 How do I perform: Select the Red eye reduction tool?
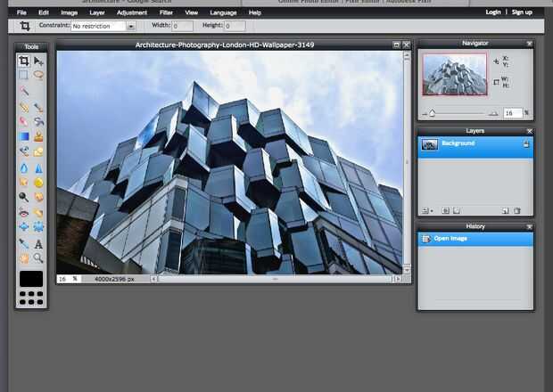click(x=24, y=213)
